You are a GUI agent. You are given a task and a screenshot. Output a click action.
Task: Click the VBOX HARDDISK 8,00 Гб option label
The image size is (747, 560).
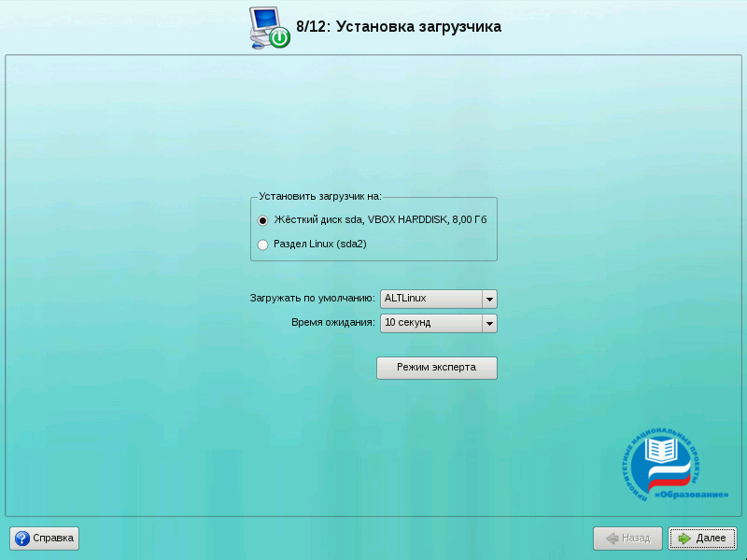point(381,220)
